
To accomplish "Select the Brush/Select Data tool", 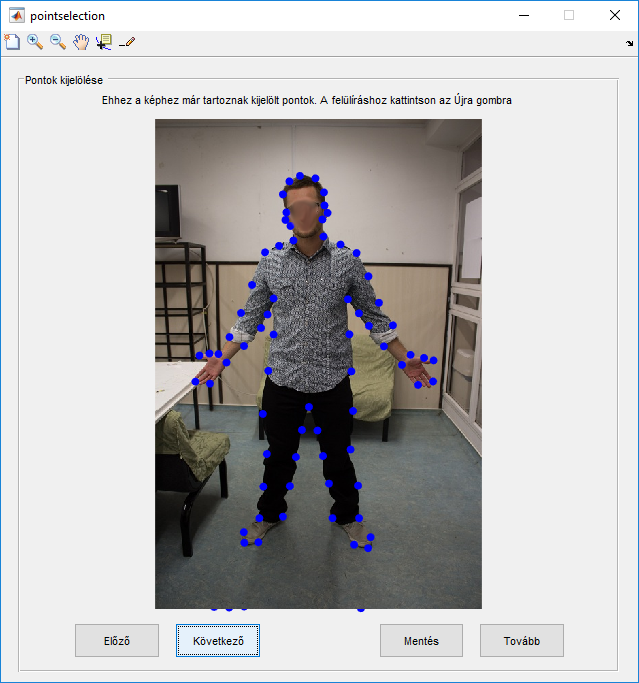I will 127,42.
